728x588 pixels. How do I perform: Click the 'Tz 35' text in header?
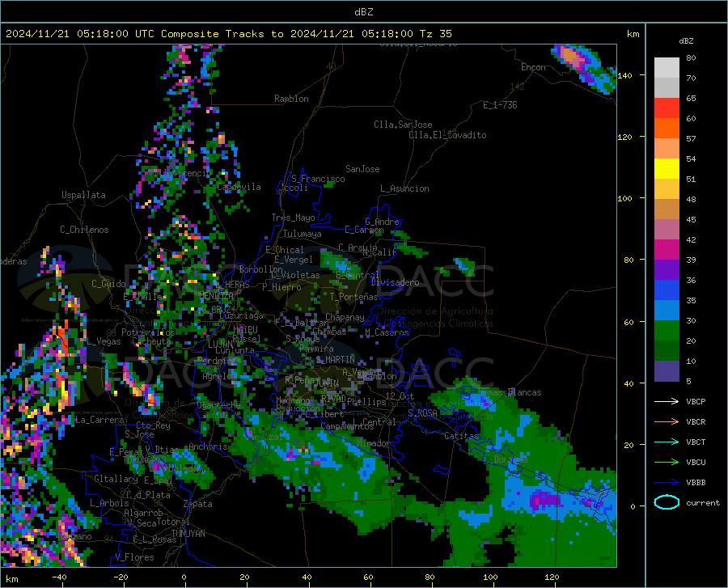tap(436, 34)
